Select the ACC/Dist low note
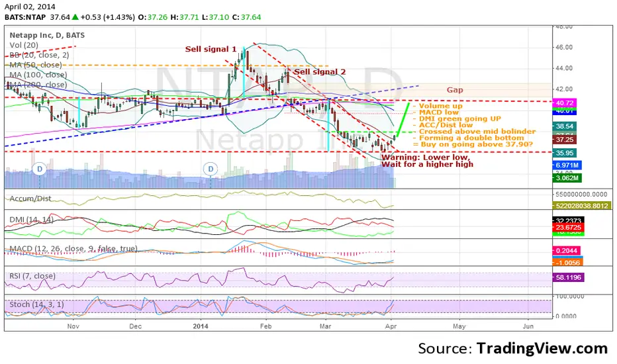This screenshot has height=364, width=617. tap(443, 124)
